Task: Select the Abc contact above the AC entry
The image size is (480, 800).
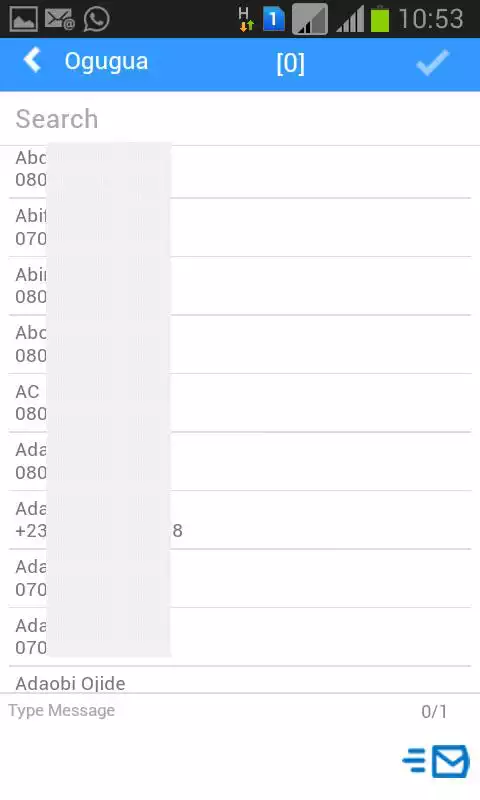Action: 240,344
